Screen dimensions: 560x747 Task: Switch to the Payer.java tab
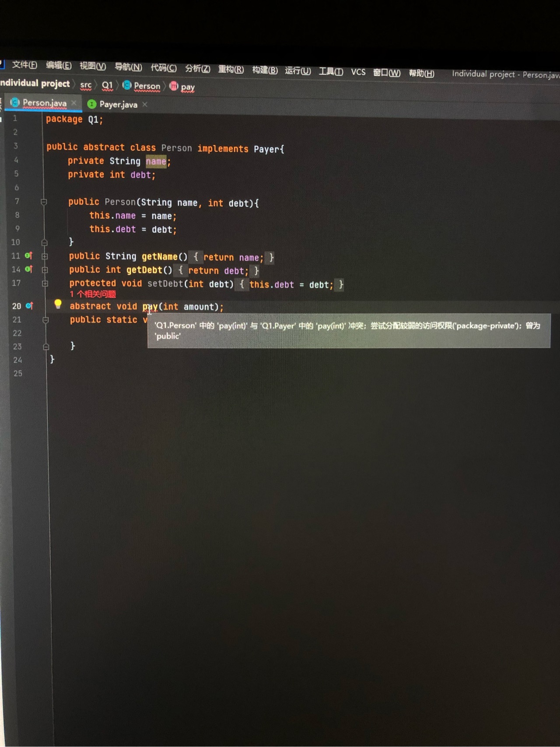pyautogui.click(x=118, y=104)
